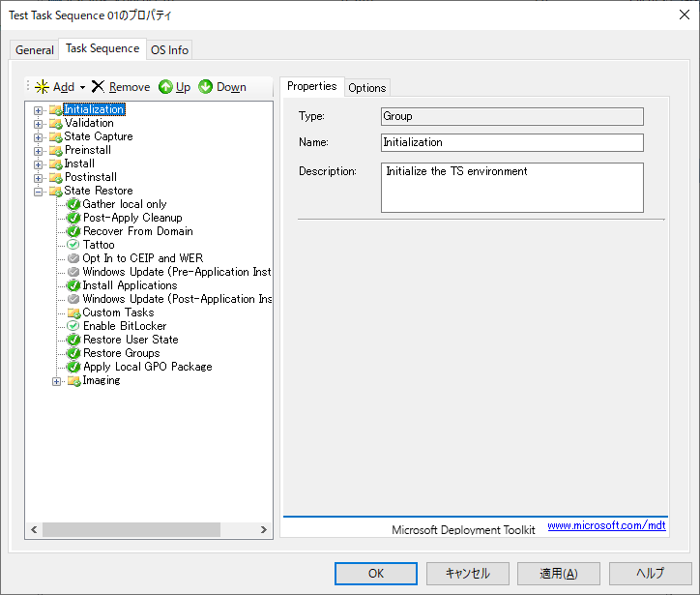This screenshot has height=595, width=700.
Task: Click the Enable BitLocker step icon
Action: pos(73,326)
